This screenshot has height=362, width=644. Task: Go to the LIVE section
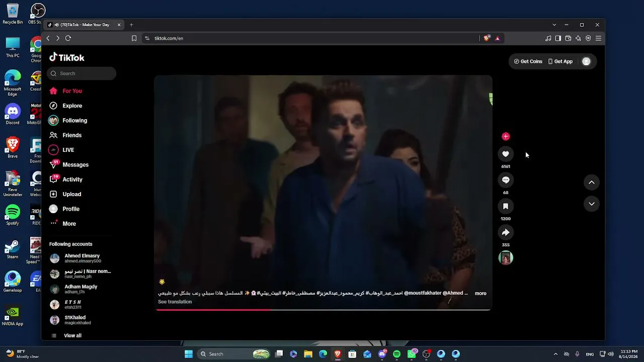(61, 150)
